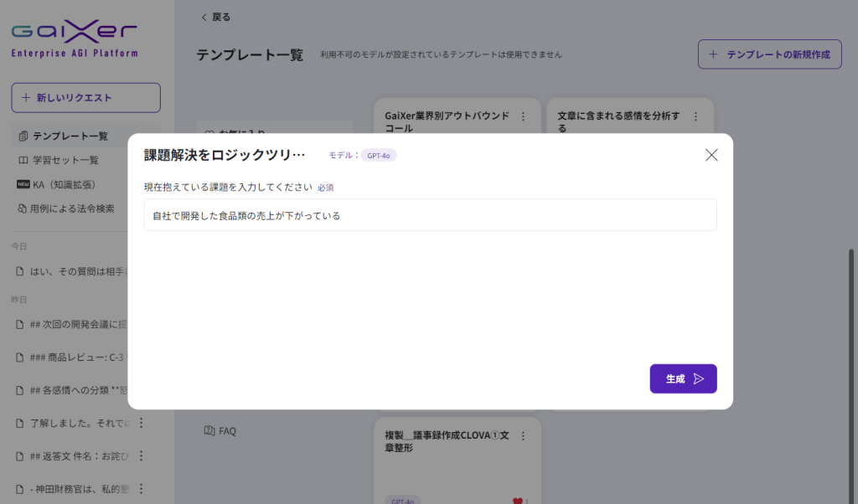Open the ## 次回の開発会議 history entry
Viewport: 858px width, 504px height.
[x=75, y=324]
